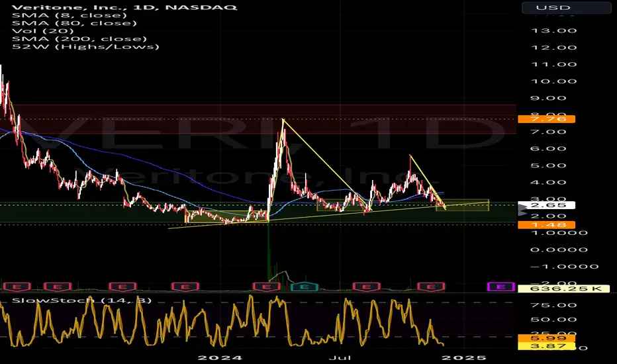Click the teal earnings E marker
The width and height of the screenshot is (617, 364).
point(304,287)
